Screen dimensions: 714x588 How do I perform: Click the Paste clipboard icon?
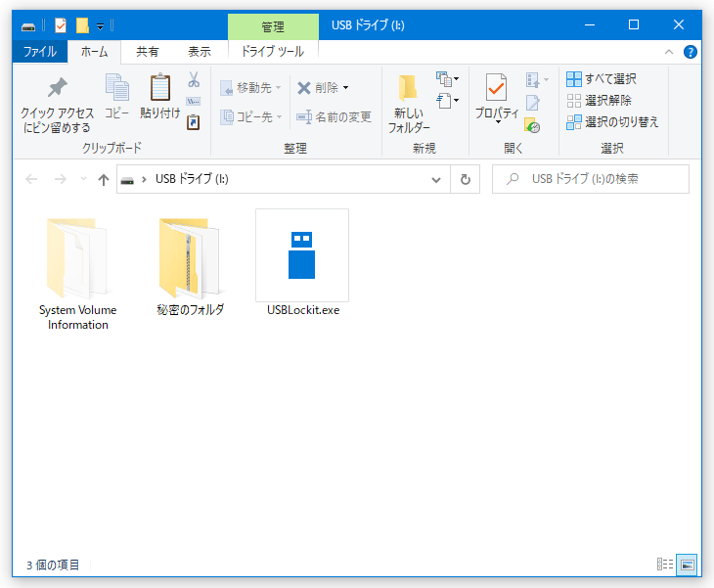pos(160,86)
